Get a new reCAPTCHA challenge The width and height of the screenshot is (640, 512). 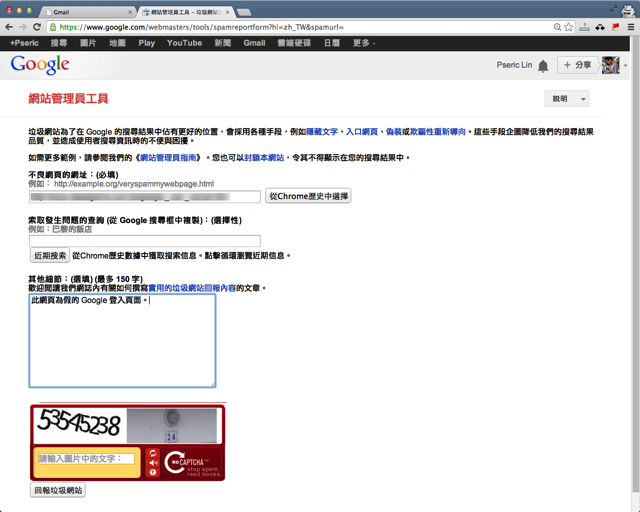click(x=153, y=453)
